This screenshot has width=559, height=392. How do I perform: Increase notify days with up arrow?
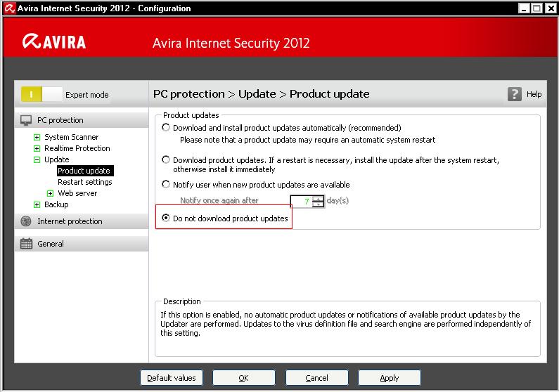[x=318, y=199]
